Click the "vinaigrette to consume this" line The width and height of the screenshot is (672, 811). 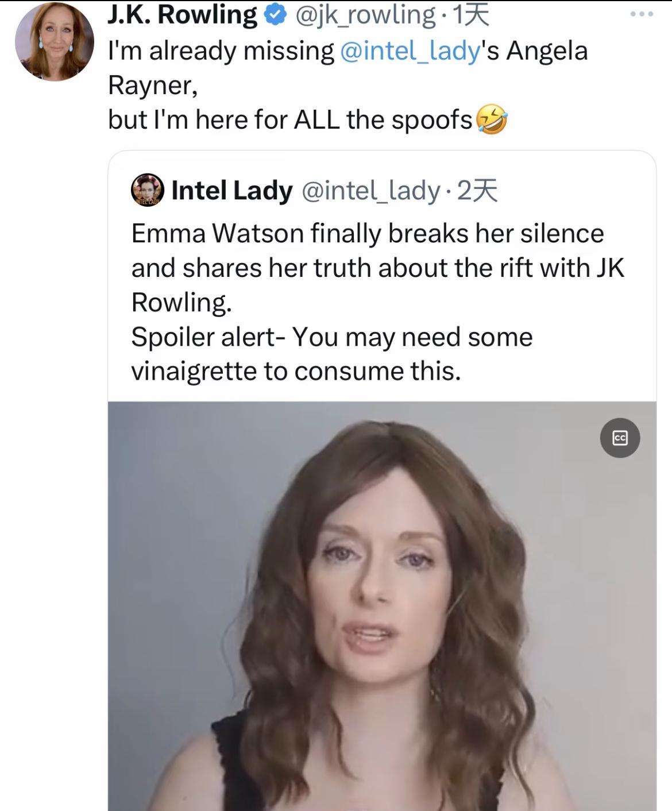296,372
